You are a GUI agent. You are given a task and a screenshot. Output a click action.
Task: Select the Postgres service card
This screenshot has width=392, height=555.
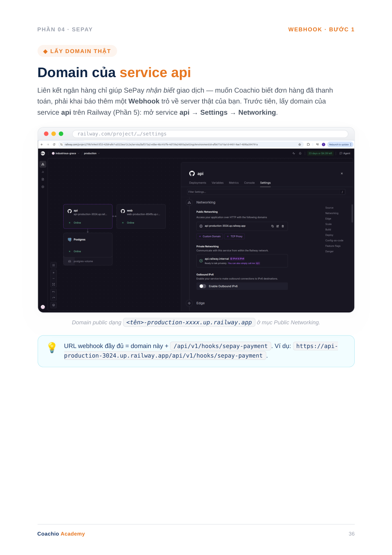click(x=88, y=245)
